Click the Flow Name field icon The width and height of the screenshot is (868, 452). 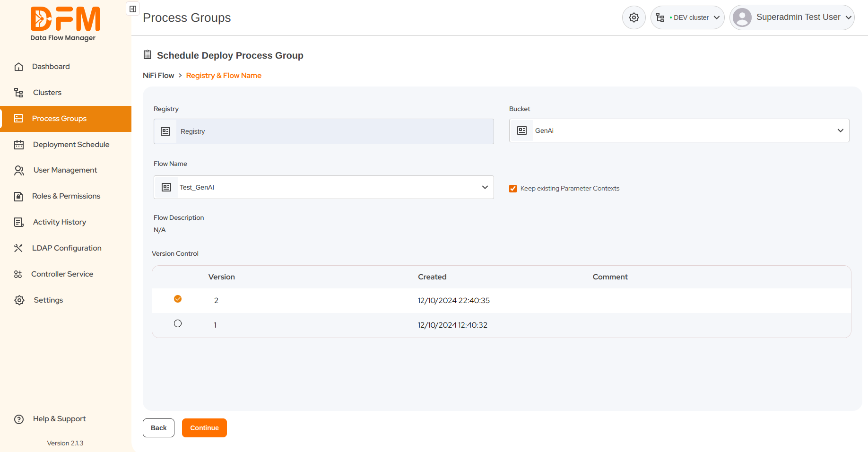(166, 187)
